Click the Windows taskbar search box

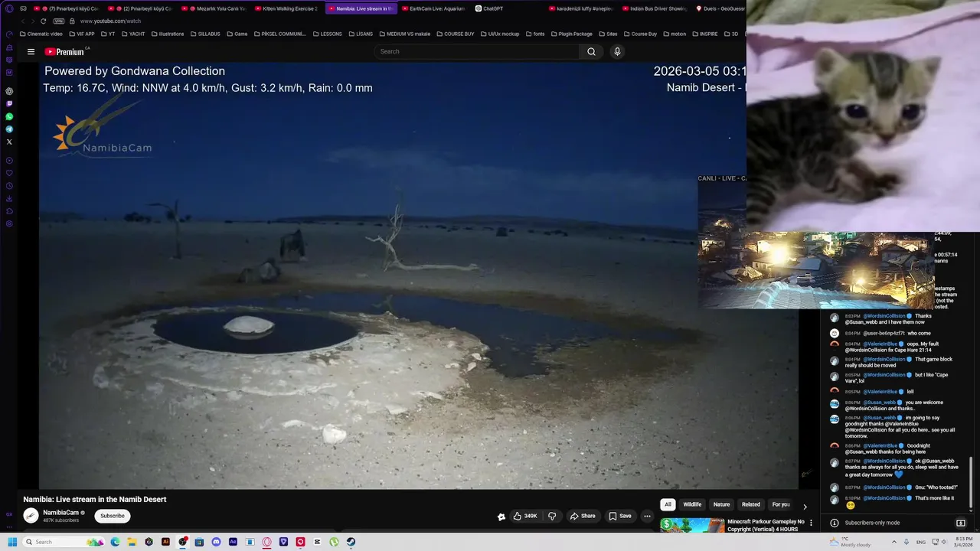tap(65, 542)
